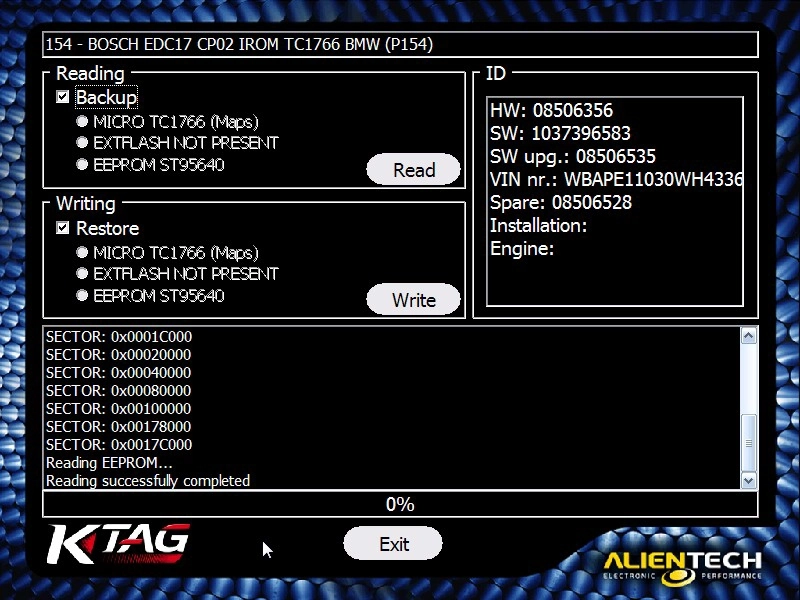Select MICRO TC1766 (Maps) in Writing
Image resolution: width=800 pixels, height=600 pixels.
[x=82, y=252]
